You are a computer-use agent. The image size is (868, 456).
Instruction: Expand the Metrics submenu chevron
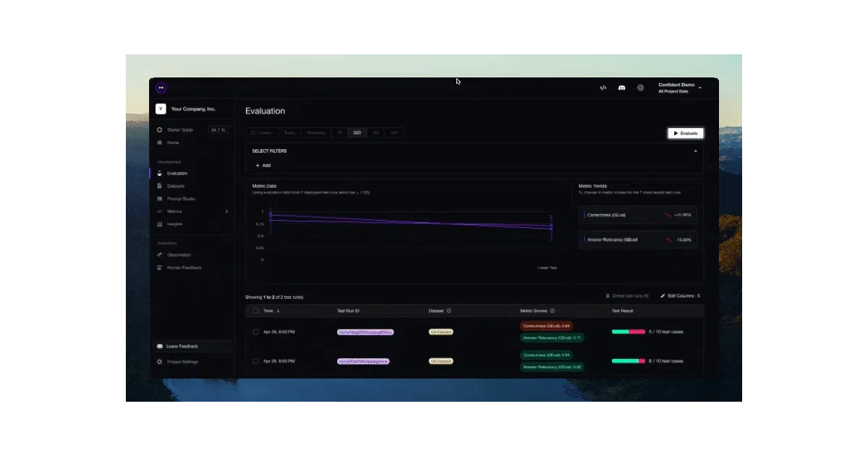[x=226, y=211]
